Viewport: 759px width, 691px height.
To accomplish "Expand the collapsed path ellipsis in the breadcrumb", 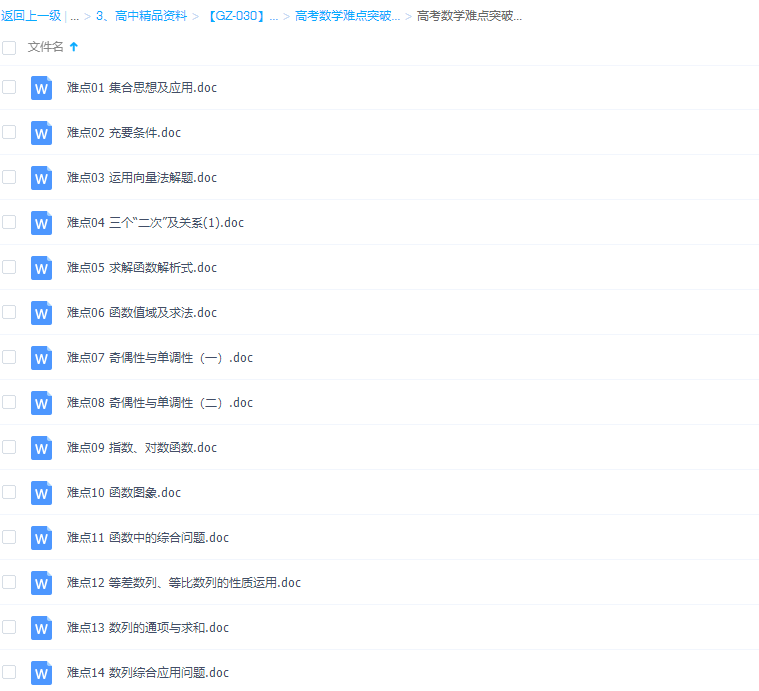I will [x=74, y=16].
